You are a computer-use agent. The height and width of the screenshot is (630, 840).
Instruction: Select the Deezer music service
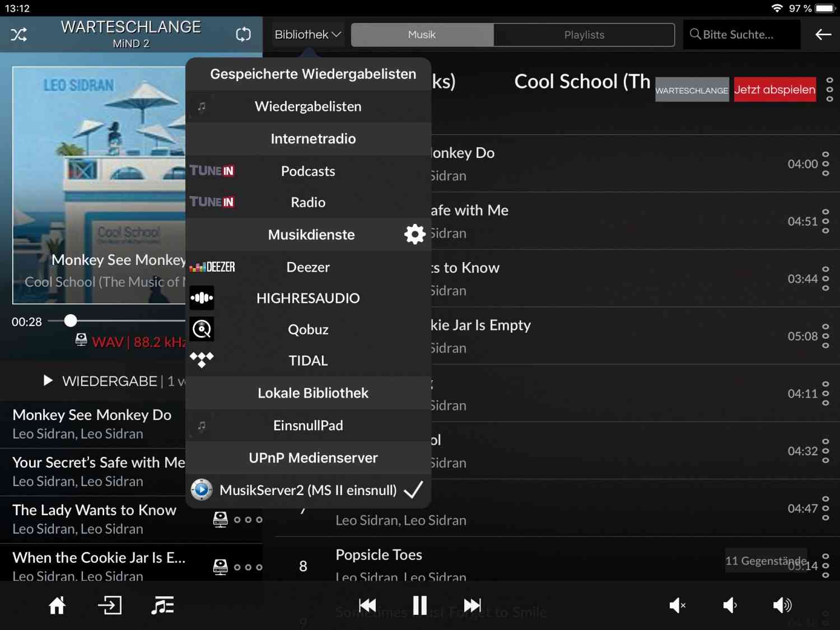click(308, 267)
